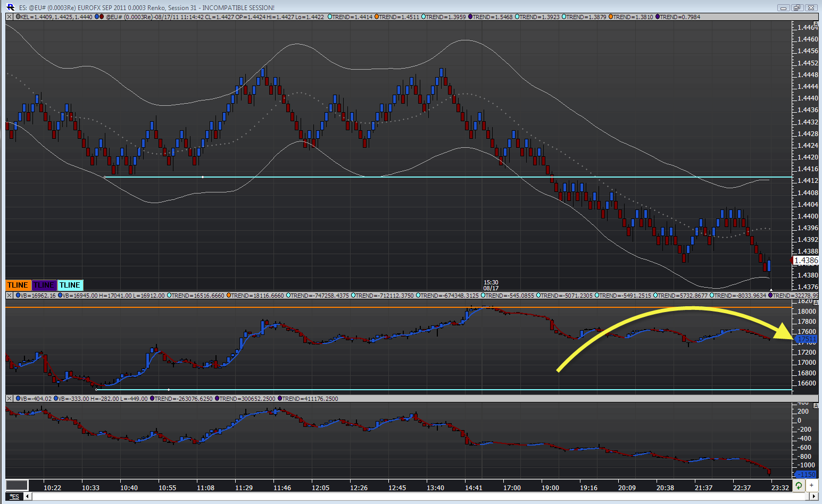Click the TREND=1.3923 legend marker
822x504 pixels.
(x=517, y=17)
